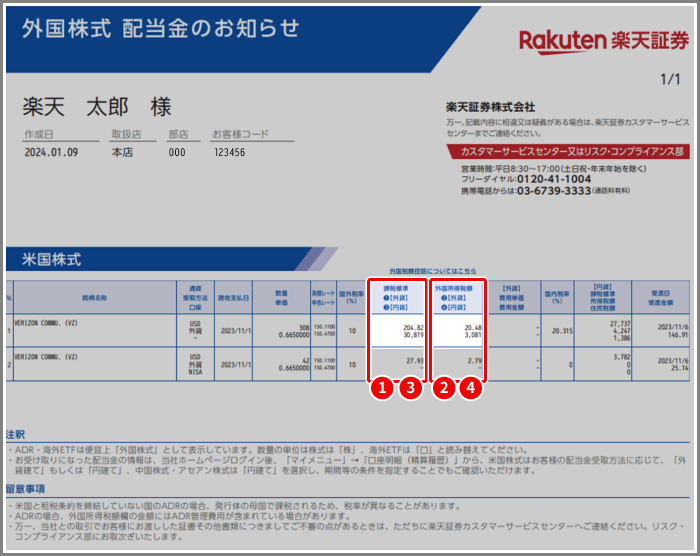
Task: Click the note starting ADR・海外ETFは便宜上
Action: (268, 450)
